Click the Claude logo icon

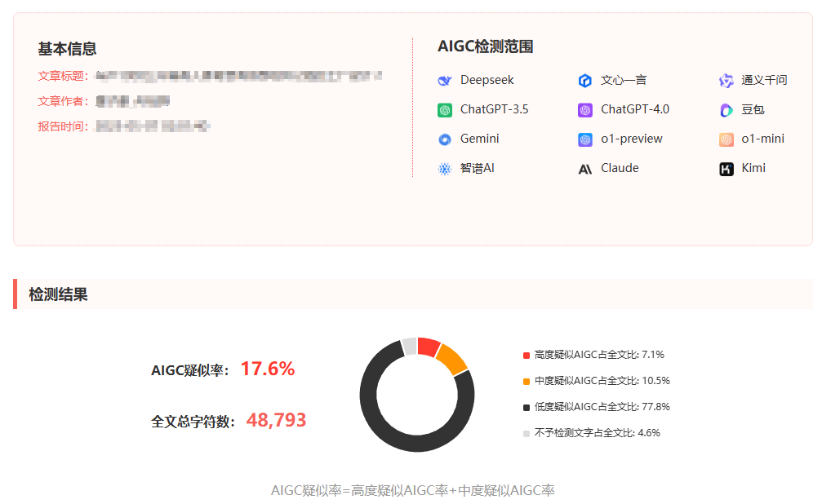[x=585, y=170]
